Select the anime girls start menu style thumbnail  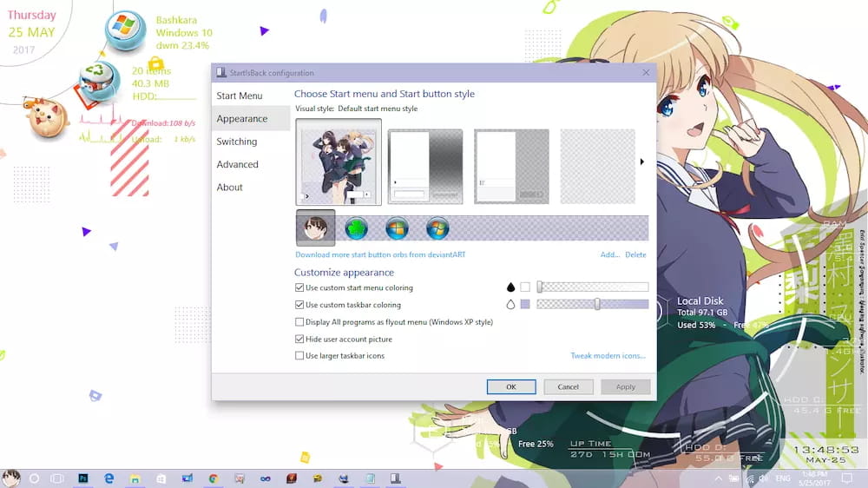(x=339, y=162)
